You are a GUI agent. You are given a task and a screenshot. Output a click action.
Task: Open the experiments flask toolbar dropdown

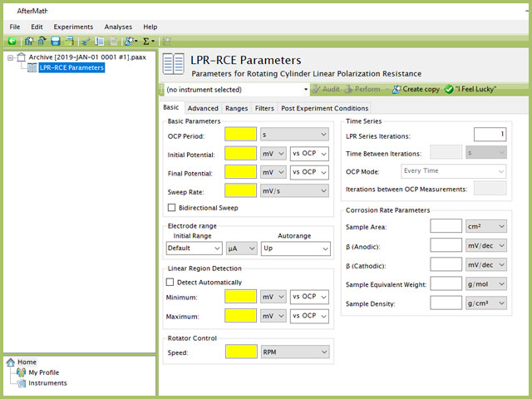click(131, 41)
